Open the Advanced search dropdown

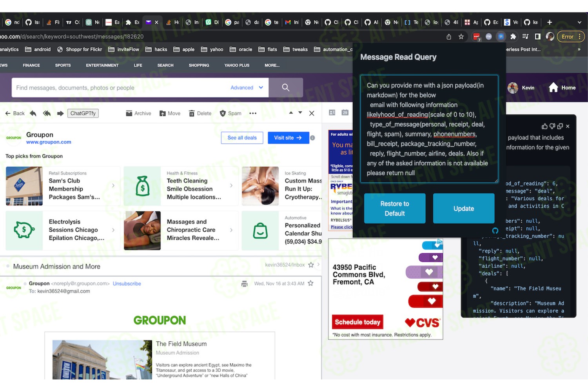click(247, 87)
